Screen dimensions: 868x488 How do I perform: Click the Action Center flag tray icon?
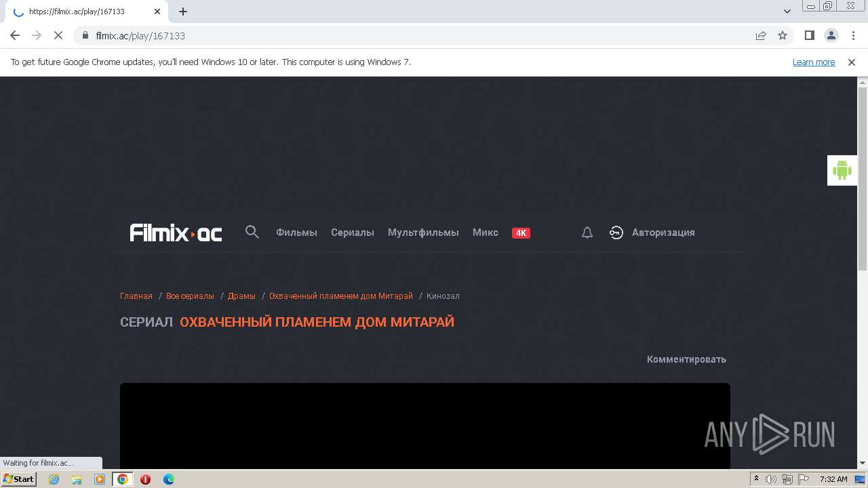(x=804, y=479)
